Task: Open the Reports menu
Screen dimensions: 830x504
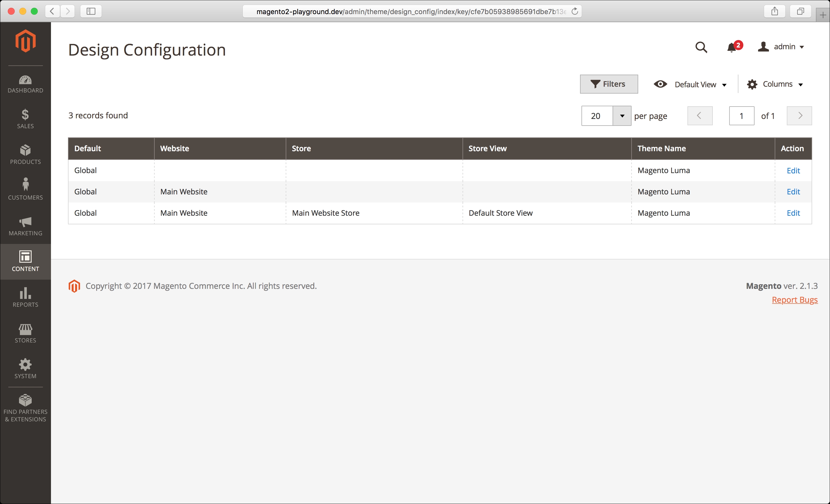Action: 25,298
